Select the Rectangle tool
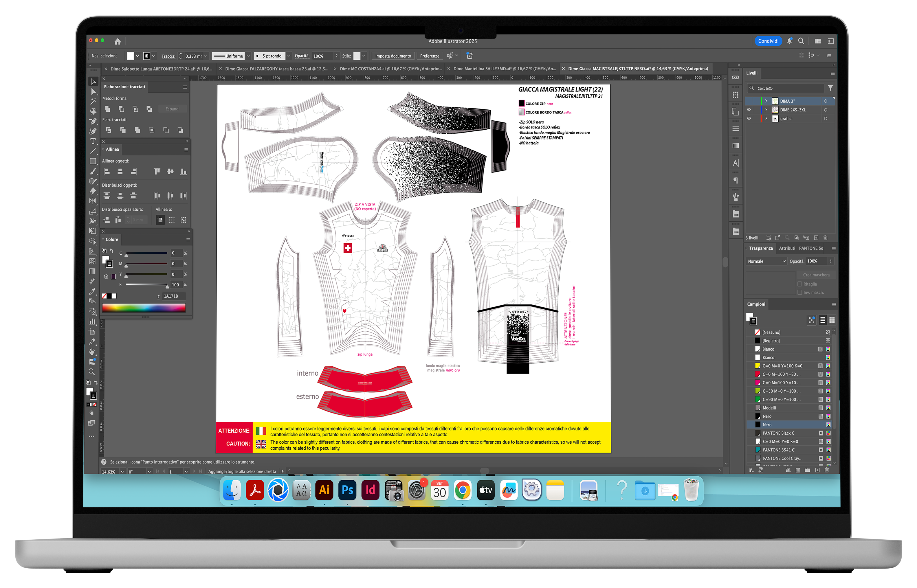917x588 pixels. click(x=92, y=161)
